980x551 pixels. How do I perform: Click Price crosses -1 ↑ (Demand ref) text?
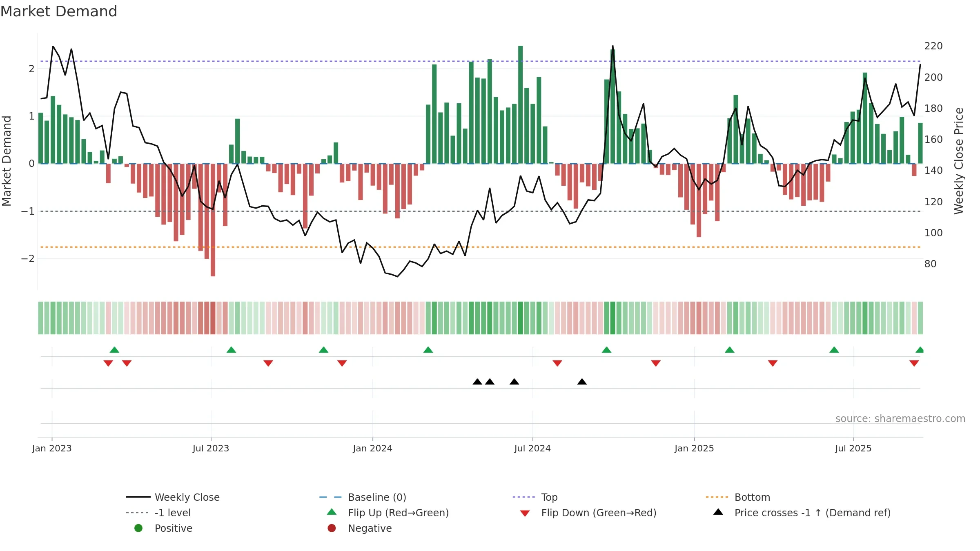[x=813, y=513]
